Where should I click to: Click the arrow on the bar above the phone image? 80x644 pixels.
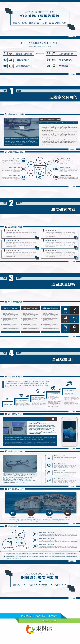(x=53, y=419)
